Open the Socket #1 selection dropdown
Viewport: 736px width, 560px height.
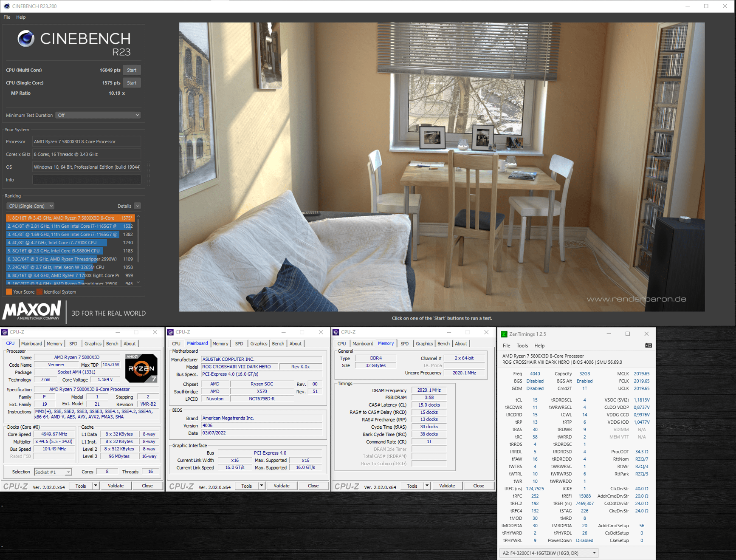[53, 472]
